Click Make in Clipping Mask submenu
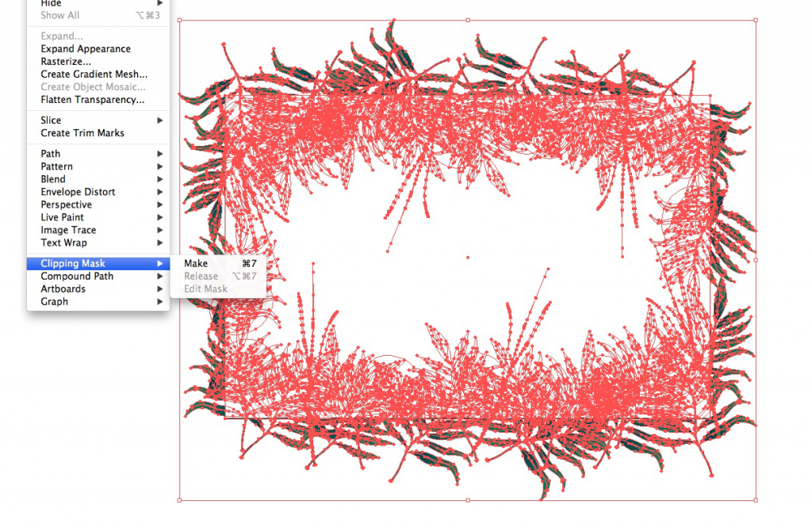The height and width of the screenshot is (531, 812). 218,263
